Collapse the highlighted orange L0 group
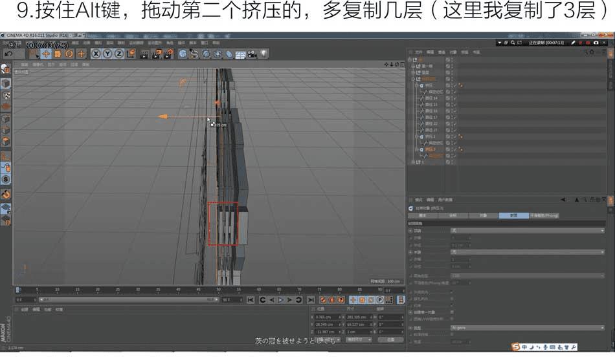The width and height of the screenshot is (615, 364). [x=412, y=79]
